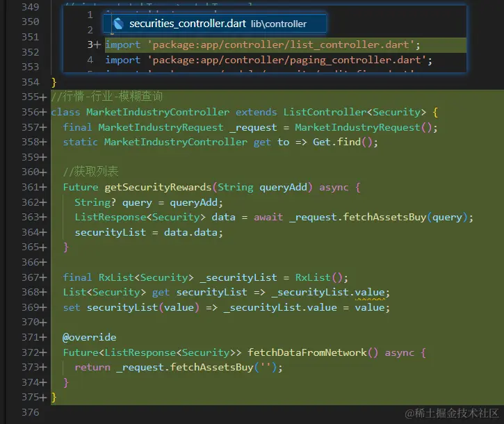504x424 pixels.
Task: Click line number 3 in the popup preview
Action: tap(90, 44)
